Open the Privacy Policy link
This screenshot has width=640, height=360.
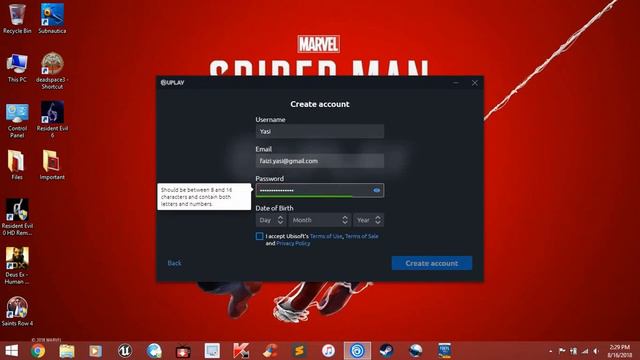point(293,243)
